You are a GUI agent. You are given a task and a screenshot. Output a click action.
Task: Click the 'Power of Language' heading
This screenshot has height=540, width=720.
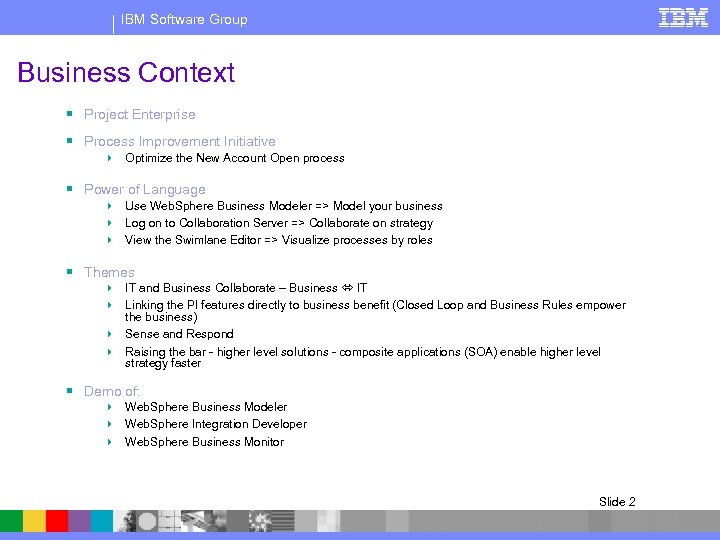pyautogui.click(x=145, y=190)
